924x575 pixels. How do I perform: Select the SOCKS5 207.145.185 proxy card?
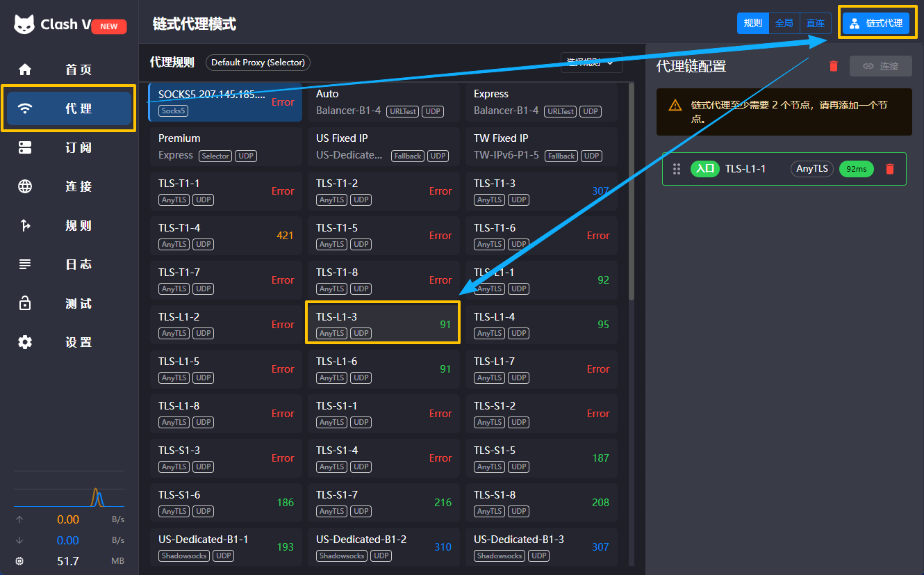225,102
